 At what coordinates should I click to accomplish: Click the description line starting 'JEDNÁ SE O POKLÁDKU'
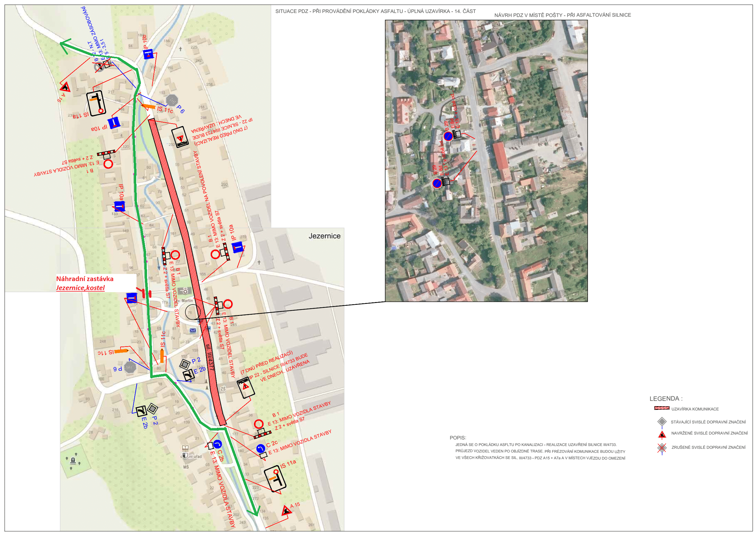tap(536, 444)
